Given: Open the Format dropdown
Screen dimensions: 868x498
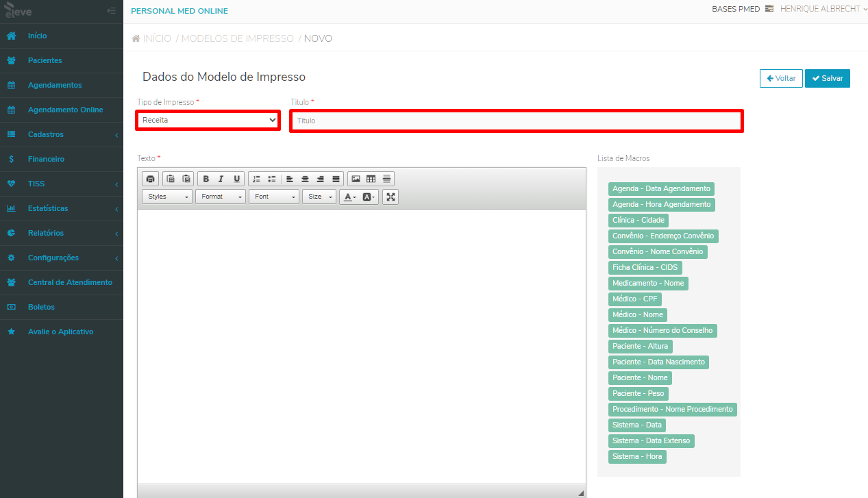Looking at the screenshot, I should tap(220, 197).
